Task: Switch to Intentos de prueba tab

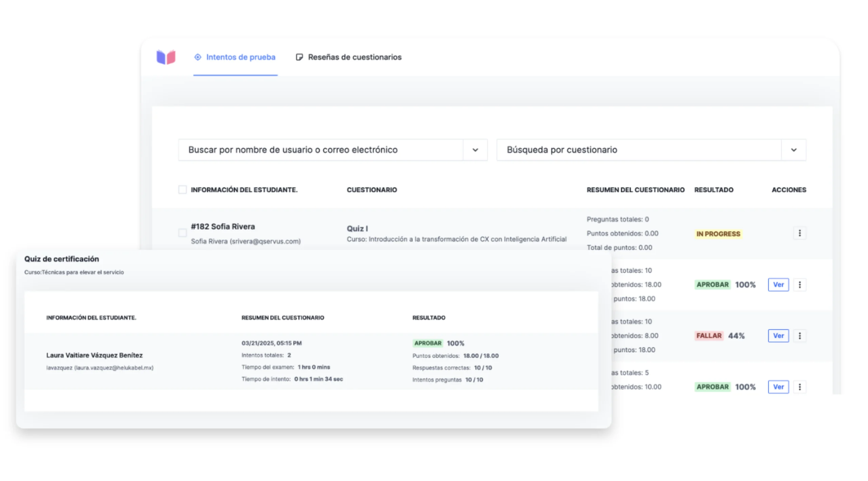Action: point(240,57)
